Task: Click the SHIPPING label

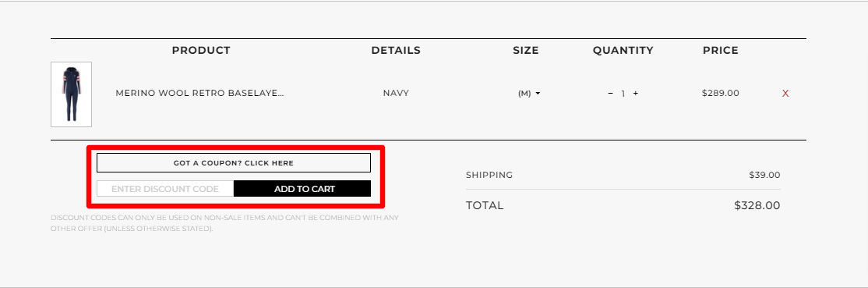Action: [x=489, y=175]
